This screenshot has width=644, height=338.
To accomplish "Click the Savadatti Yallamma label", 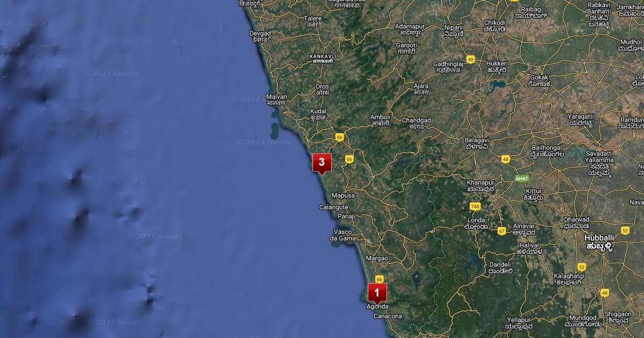I will [x=600, y=163].
